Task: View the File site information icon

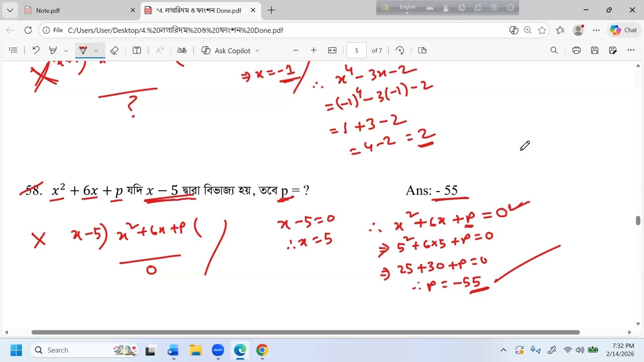Action: point(52,30)
